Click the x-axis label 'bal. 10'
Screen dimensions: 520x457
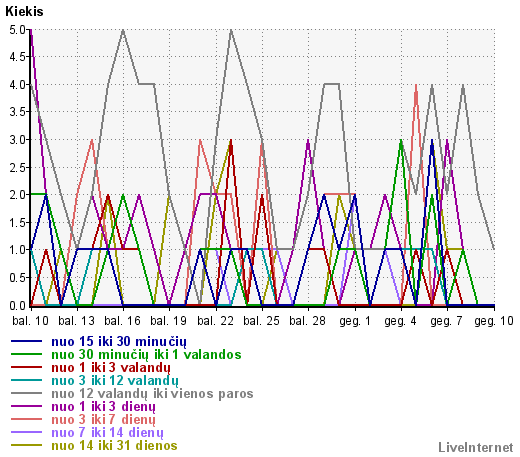click(x=30, y=321)
